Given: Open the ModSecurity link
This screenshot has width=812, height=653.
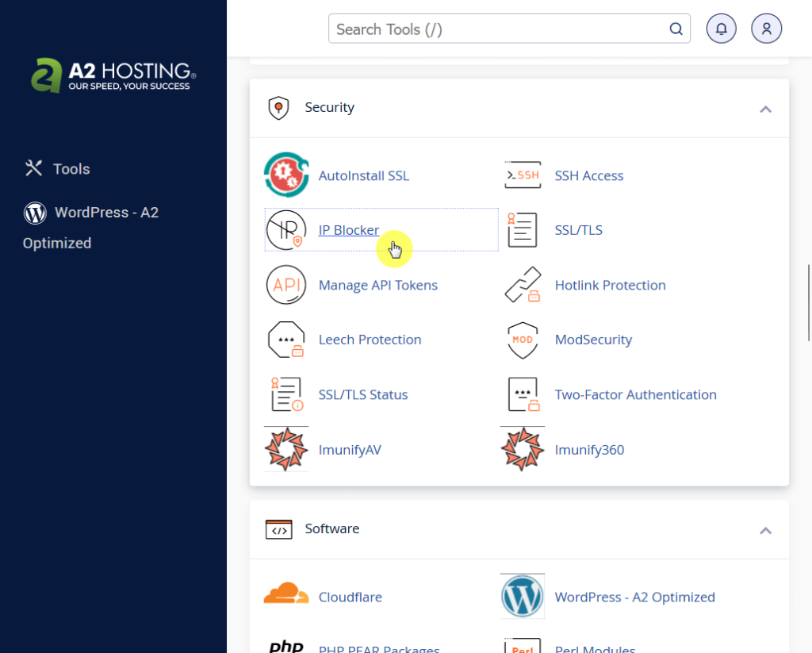Looking at the screenshot, I should point(593,340).
